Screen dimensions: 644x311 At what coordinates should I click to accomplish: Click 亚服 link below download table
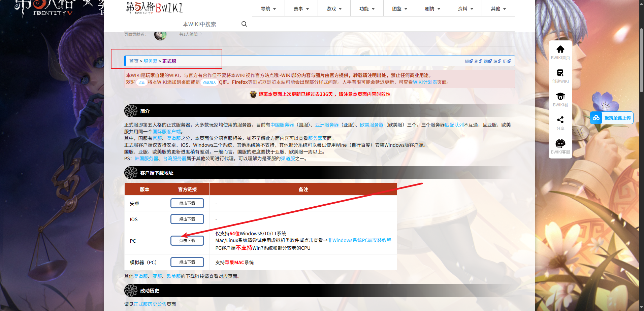(x=157, y=276)
